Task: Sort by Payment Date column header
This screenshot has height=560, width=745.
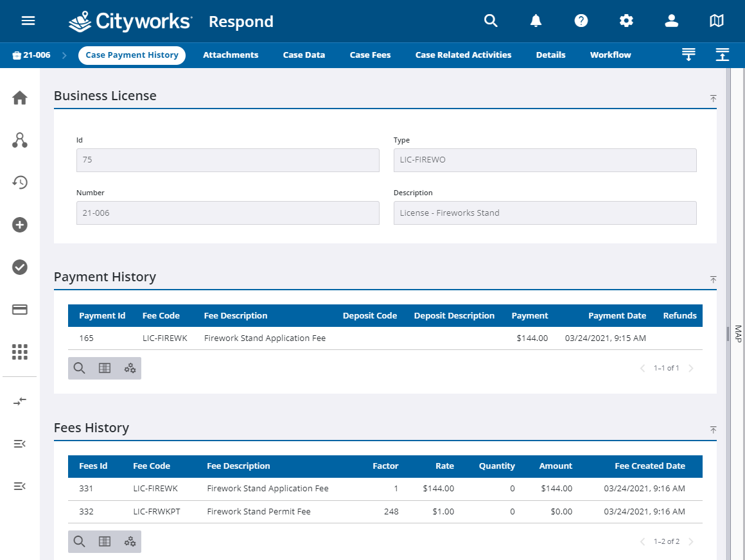Action: tap(617, 316)
